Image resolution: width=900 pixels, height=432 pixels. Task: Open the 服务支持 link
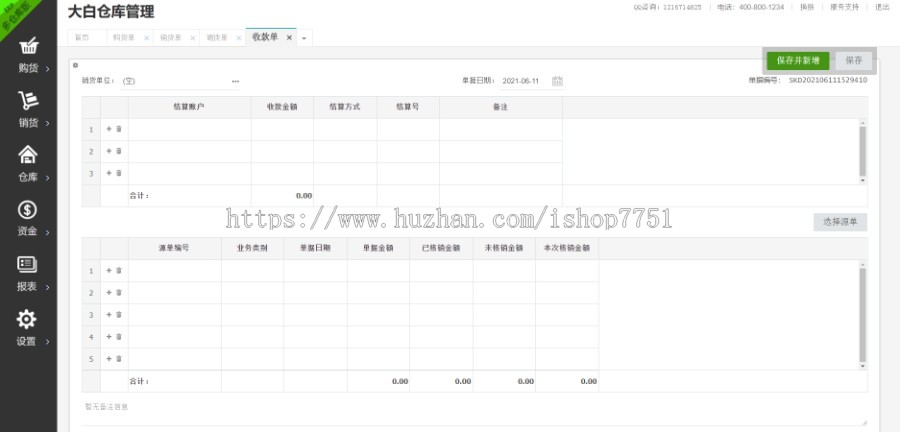click(x=844, y=7)
